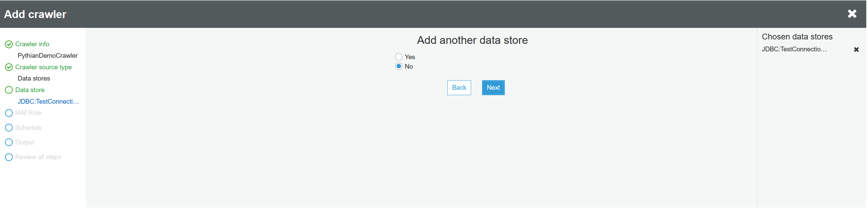Select the No radio button

pyautogui.click(x=399, y=66)
